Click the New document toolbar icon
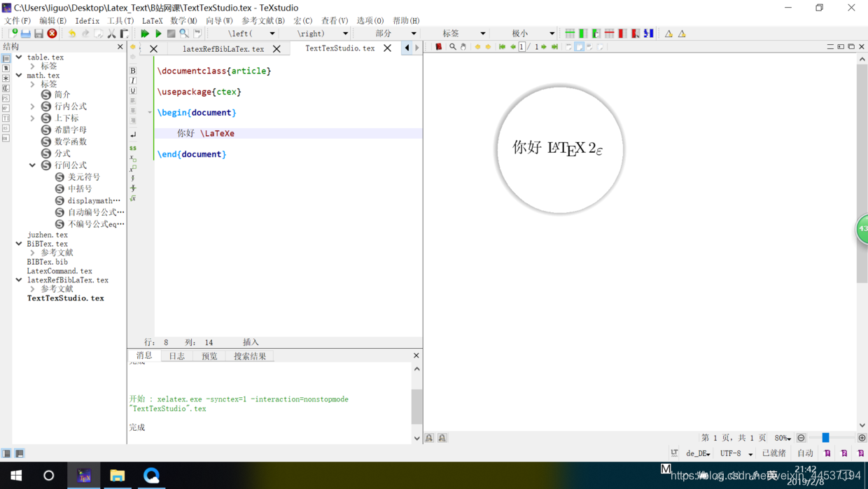This screenshot has height=489, width=868. click(x=13, y=34)
